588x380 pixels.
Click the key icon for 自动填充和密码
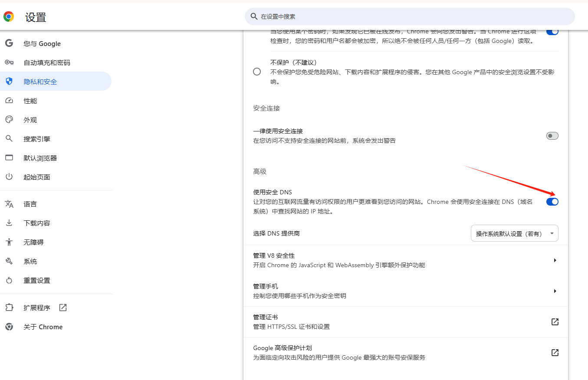click(x=9, y=62)
